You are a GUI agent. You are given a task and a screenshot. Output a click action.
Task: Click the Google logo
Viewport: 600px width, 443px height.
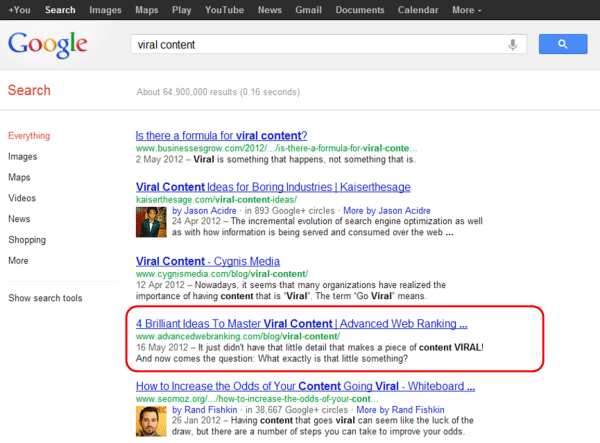pyautogui.click(x=48, y=45)
